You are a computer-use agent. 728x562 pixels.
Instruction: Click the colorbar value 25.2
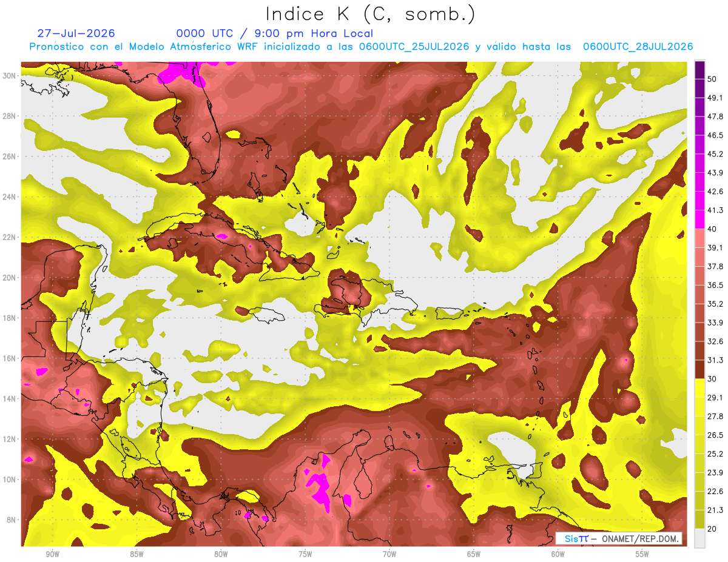(715, 454)
